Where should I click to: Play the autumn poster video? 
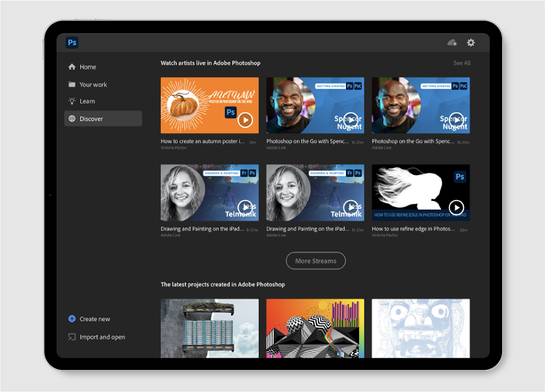click(245, 120)
